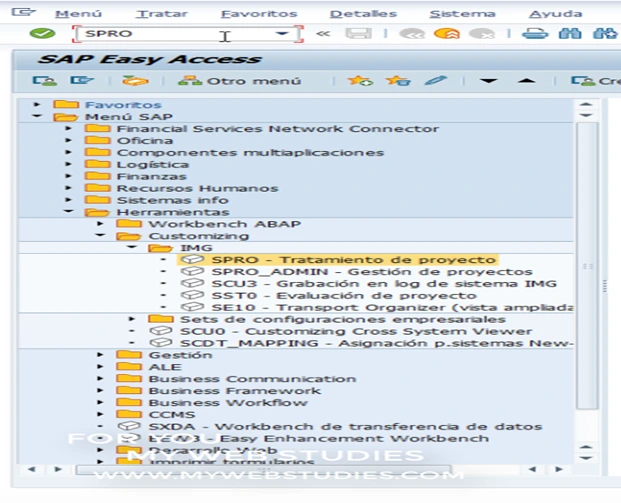Collapse the Customizing folder arrow
The image size is (621, 503).
point(101,236)
